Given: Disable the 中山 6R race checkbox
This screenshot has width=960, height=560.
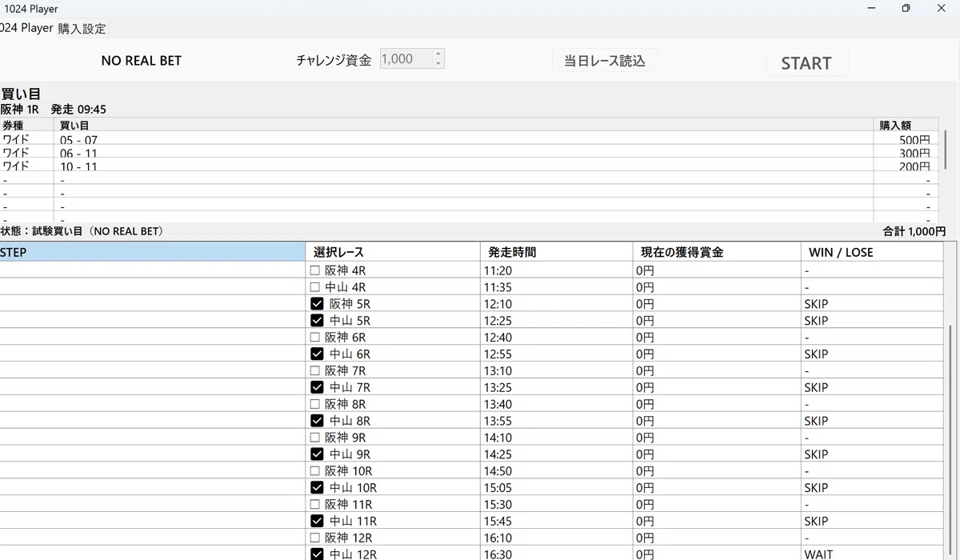Looking at the screenshot, I should point(317,354).
